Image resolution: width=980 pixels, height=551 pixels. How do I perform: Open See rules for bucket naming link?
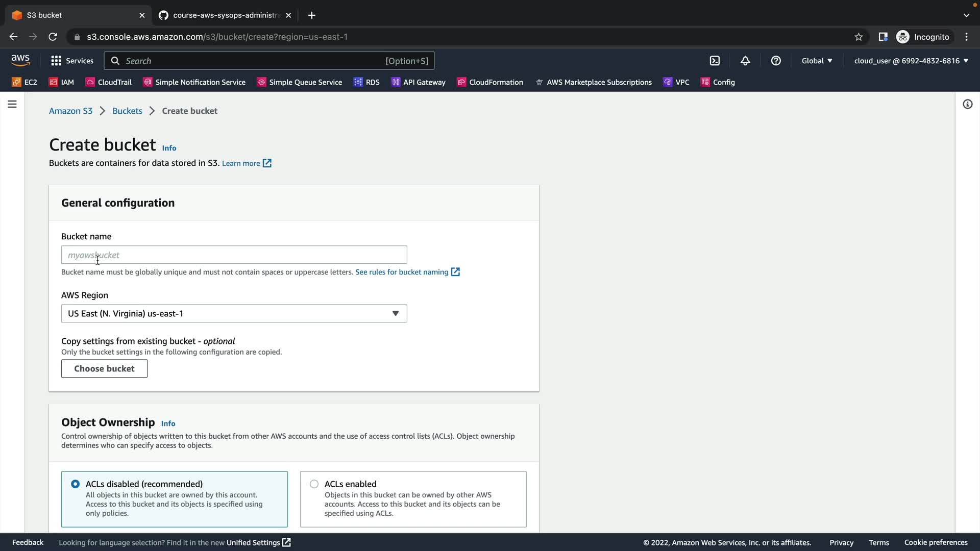402,272
